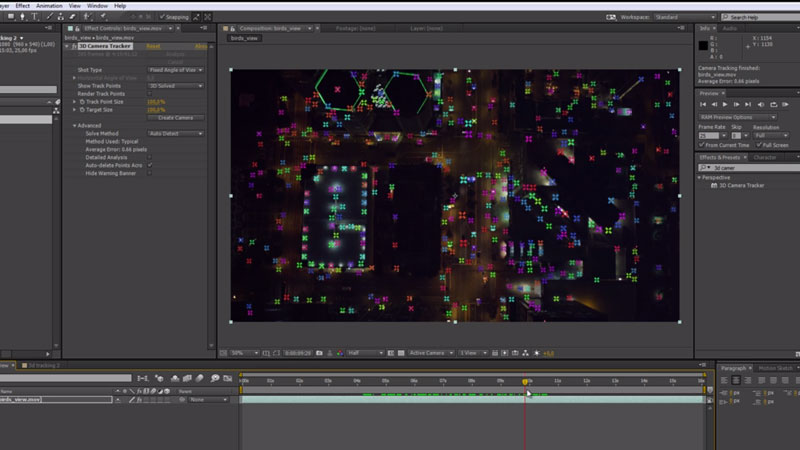This screenshot has width=800, height=450.
Task: Open the Solve Method dropdown
Action: coord(175,133)
